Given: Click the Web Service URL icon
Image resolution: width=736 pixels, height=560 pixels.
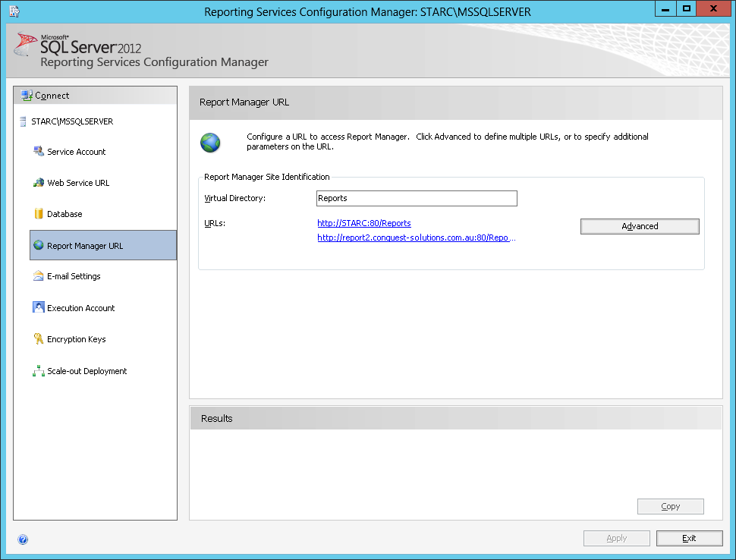Looking at the screenshot, I should click(x=39, y=183).
